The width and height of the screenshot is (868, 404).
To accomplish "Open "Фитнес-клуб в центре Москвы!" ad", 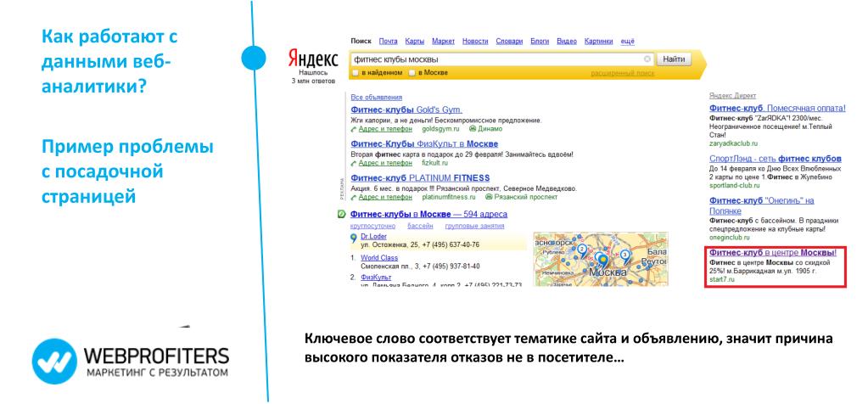I will [773, 252].
